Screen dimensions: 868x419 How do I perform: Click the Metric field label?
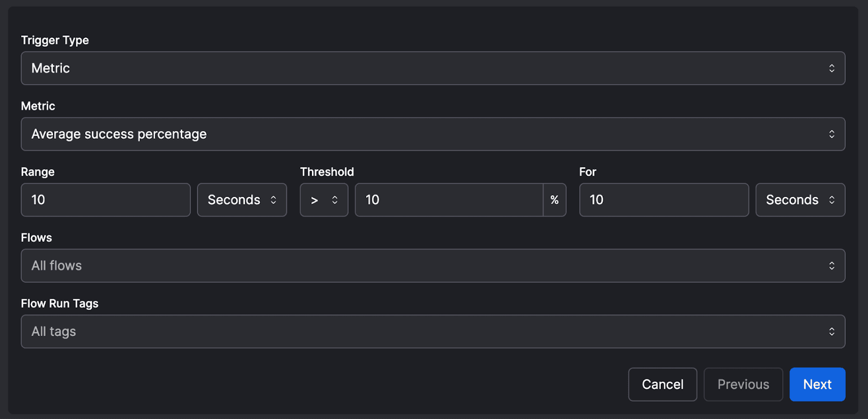coord(38,106)
